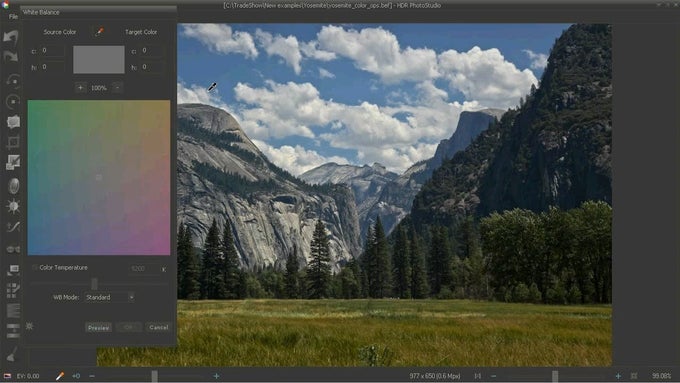The height and width of the screenshot is (383, 680).
Task: Select the grid with pencil tool
Action: (x=13, y=290)
